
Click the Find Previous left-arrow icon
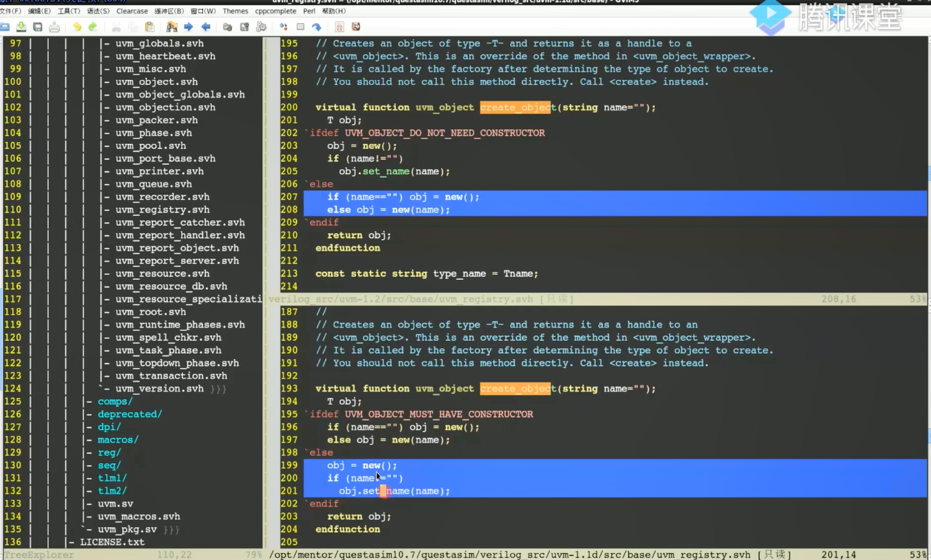click(206, 27)
